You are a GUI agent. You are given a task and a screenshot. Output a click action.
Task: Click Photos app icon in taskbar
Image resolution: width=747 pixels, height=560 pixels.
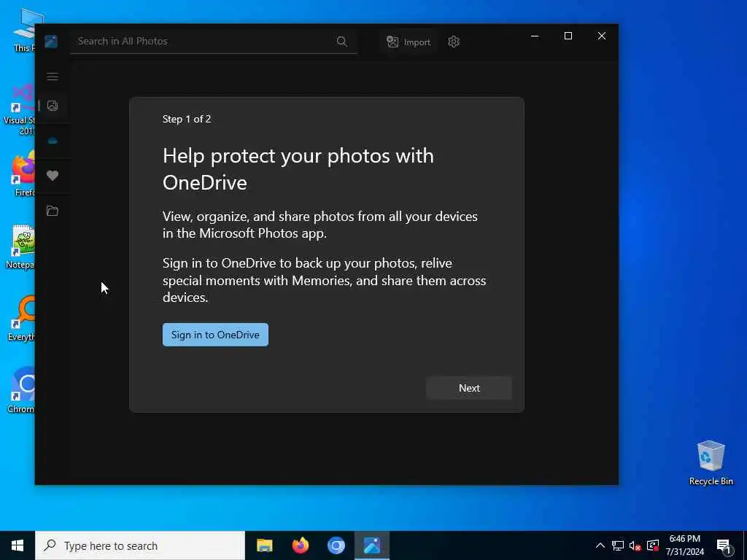coord(372,545)
